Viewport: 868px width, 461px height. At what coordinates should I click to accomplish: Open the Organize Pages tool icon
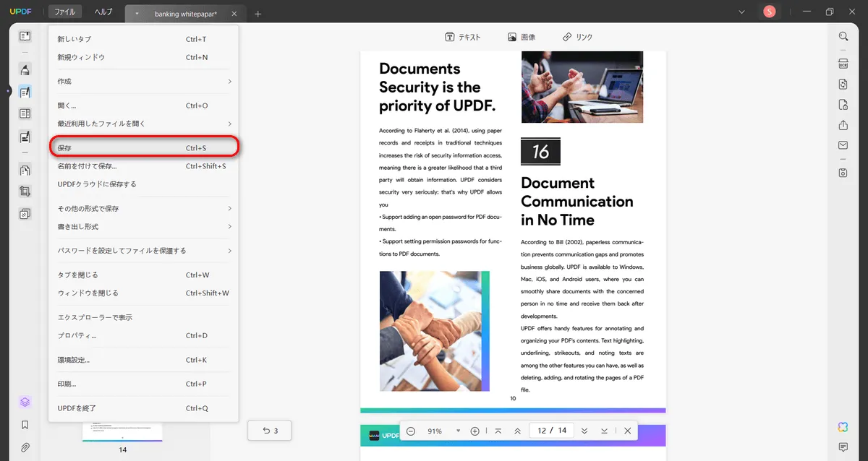pos(25,171)
